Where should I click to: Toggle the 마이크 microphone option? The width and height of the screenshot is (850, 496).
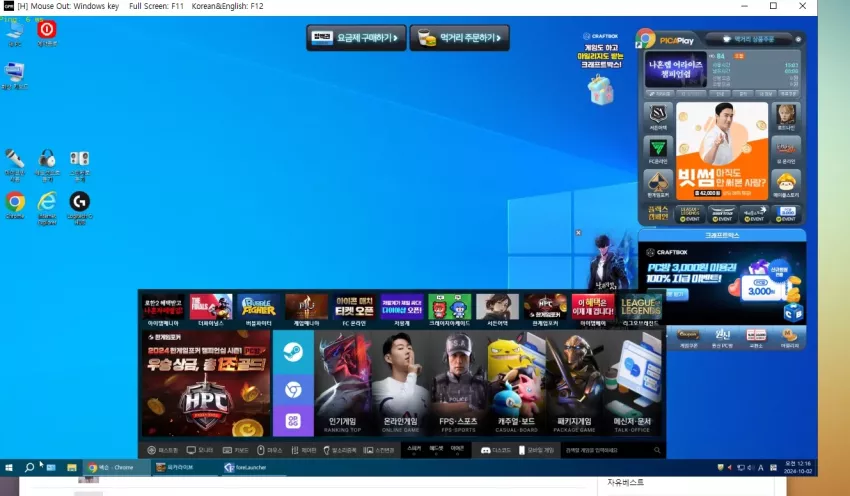click(458, 450)
